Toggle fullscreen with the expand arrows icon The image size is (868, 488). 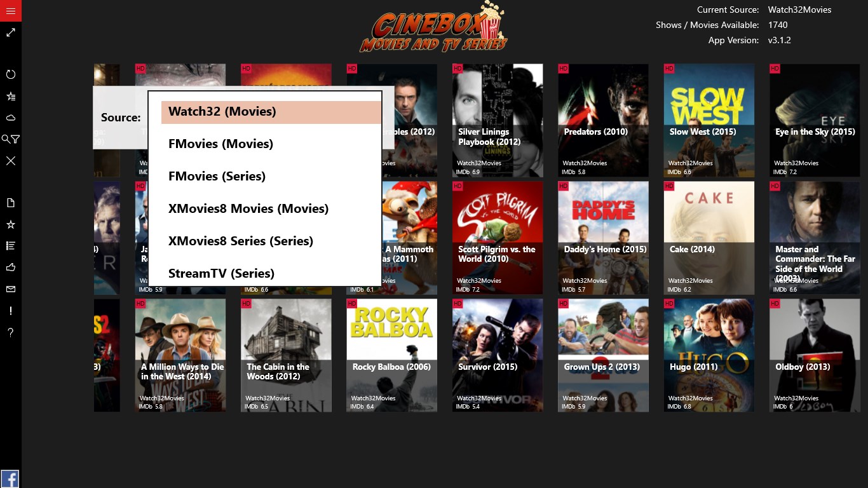pos(11,32)
